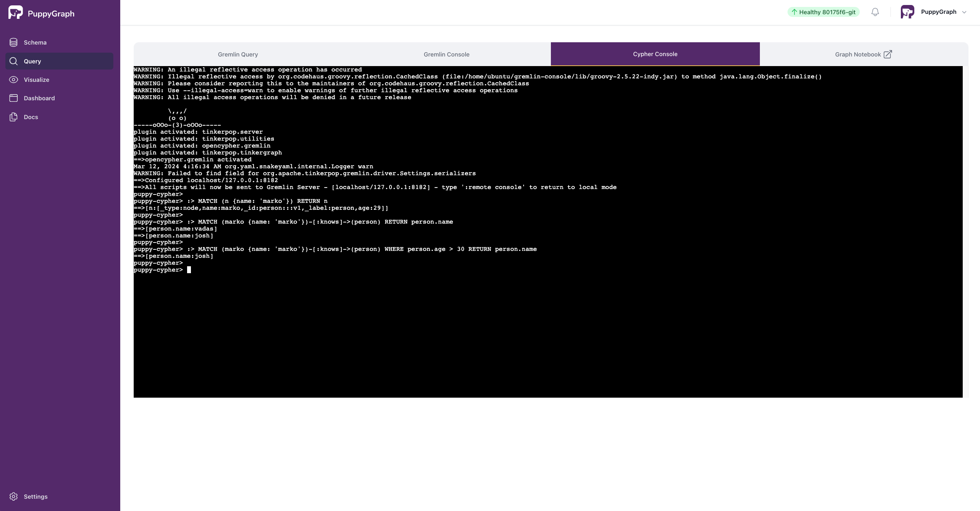This screenshot has width=980, height=511.
Task: Open the Visualize eye icon
Action: (x=14, y=80)
